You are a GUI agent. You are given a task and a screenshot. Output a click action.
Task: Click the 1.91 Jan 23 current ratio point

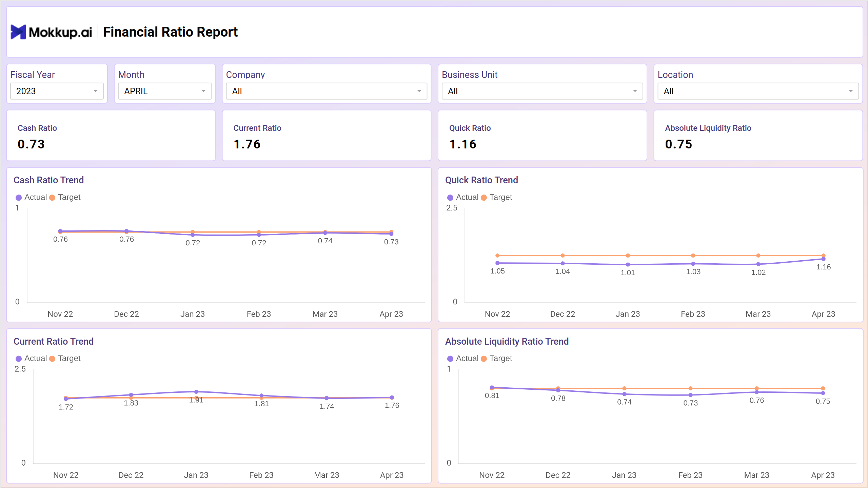196,392
